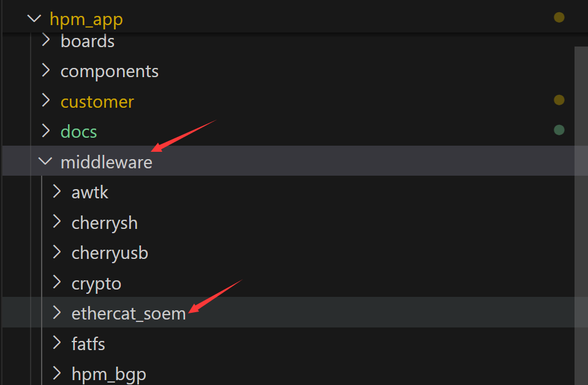Select the cherryusb folder

tap(110, 253)
